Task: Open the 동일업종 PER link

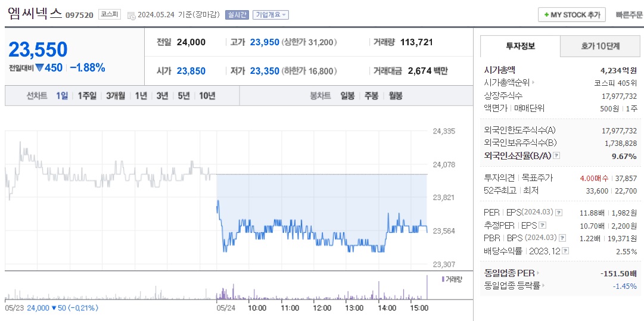Action: [510, 273]
